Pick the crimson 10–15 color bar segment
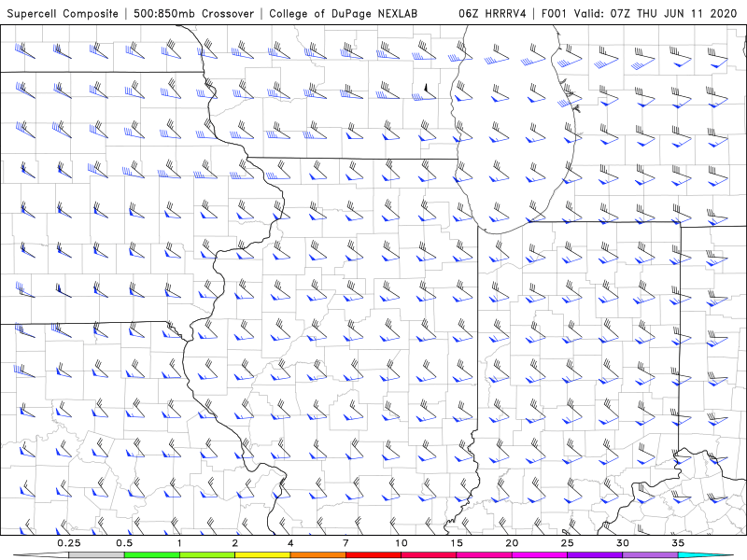The height and width of the screenshot is (560, 747). [x=429, y=555]
